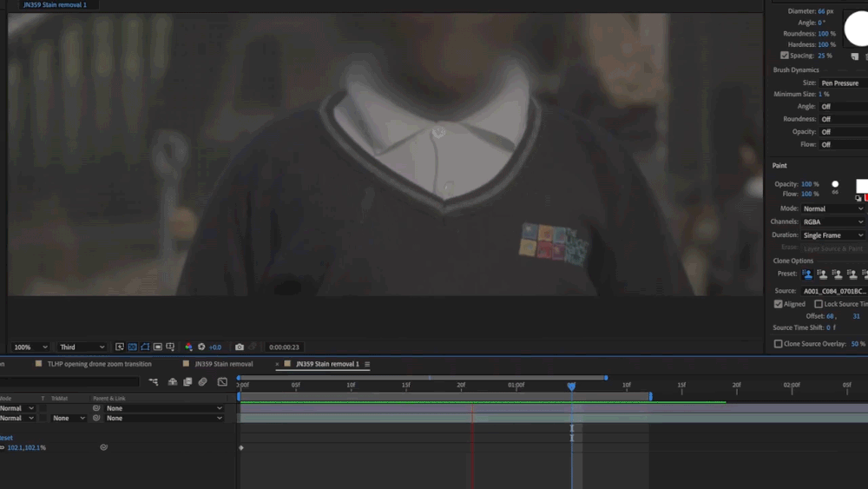This screenshot has height=489, width=868.
Task: Click the Reset link in layer properties
Action: coord(6,438)
